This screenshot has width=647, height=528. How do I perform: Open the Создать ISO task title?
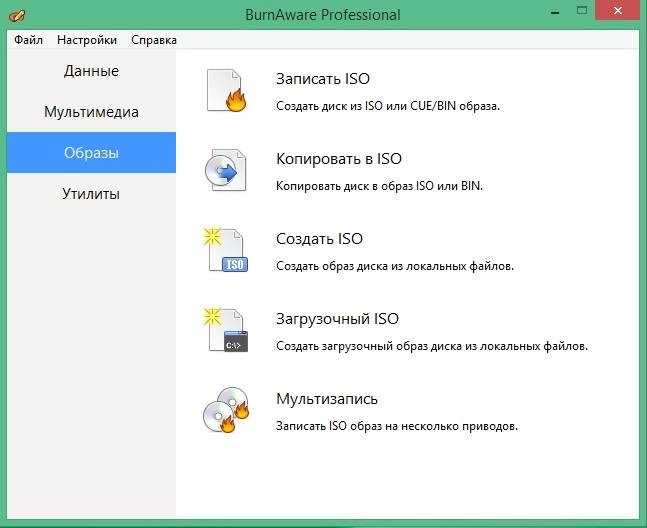tap(319, 239)
